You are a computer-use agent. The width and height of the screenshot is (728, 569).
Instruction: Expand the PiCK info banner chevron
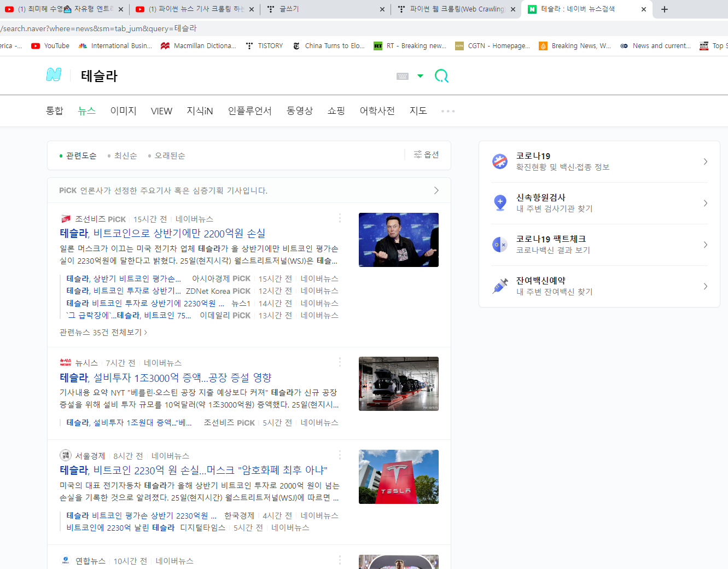tap(436, 190)
